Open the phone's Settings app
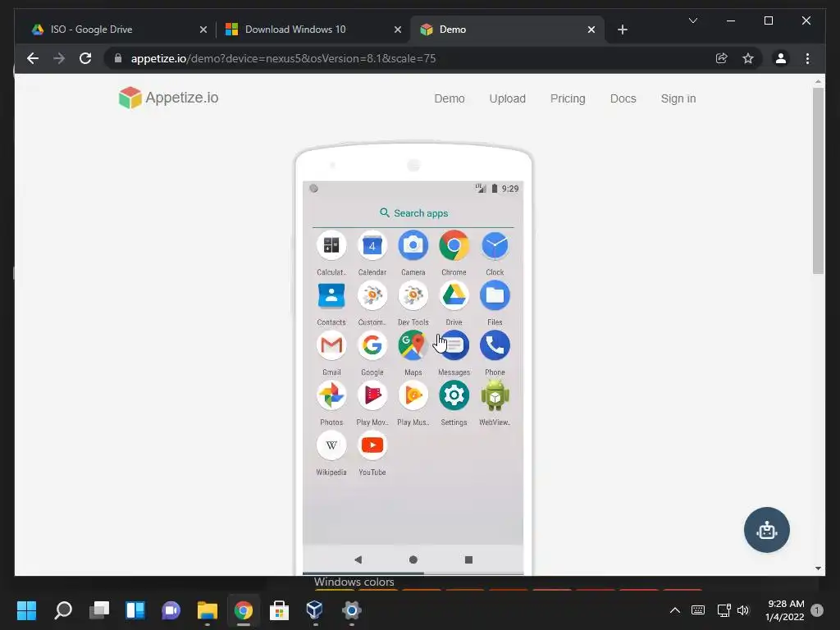840x630 pixels. point(454,395)
